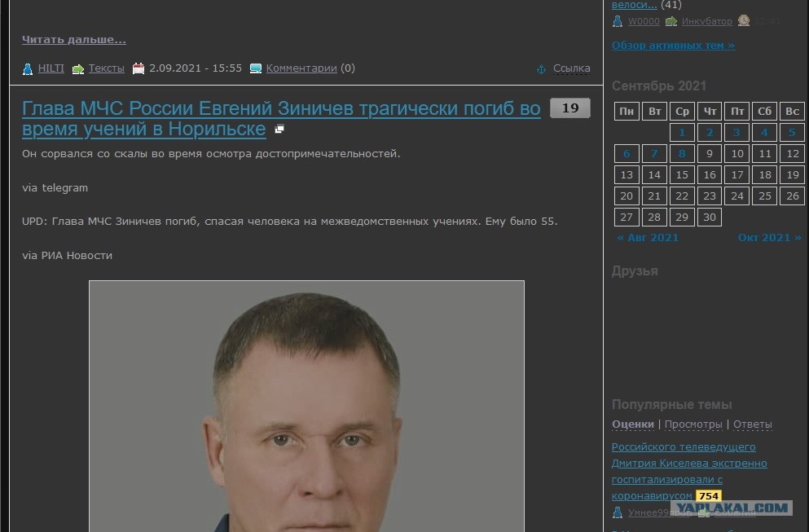Click the date text 2.09.2021 - 15:55
The image size is (809, 532).
coord(196,68)
